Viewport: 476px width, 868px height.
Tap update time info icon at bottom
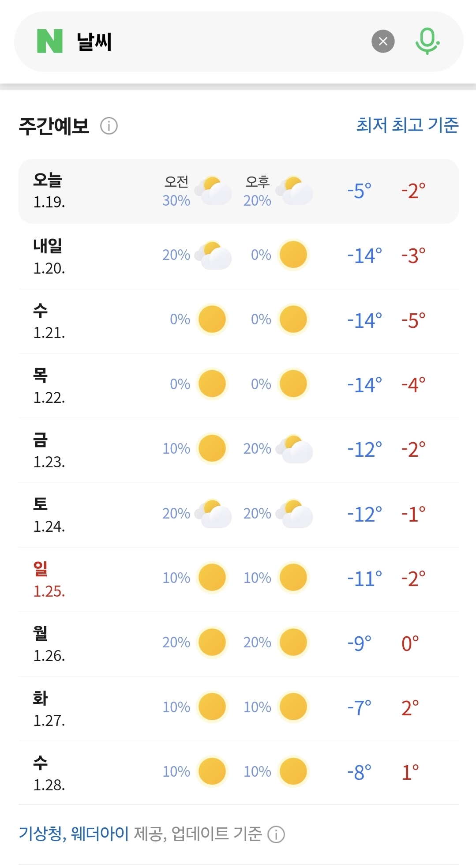[x=277, y=835]
